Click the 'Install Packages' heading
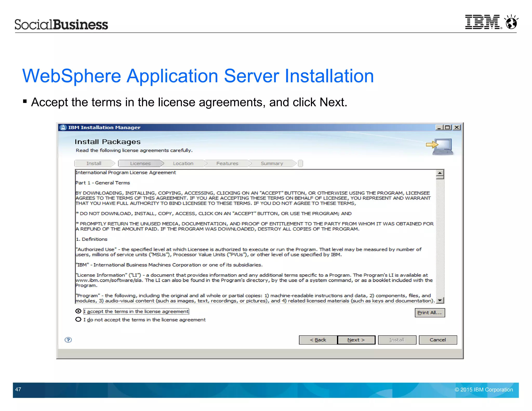This screenshot has height=411, width=532. point(108,142)
